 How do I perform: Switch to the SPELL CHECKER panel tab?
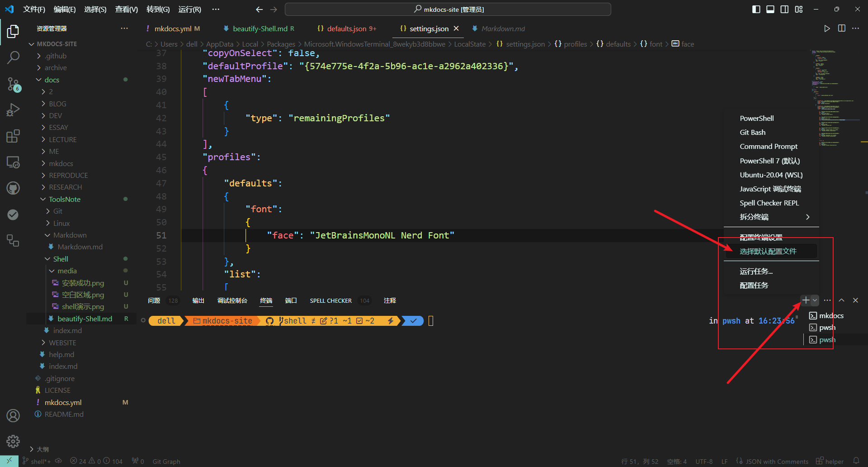[330, 300]
